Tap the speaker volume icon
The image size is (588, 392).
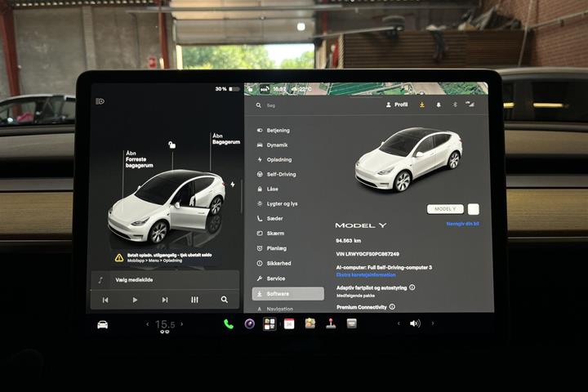coord(415,323)
